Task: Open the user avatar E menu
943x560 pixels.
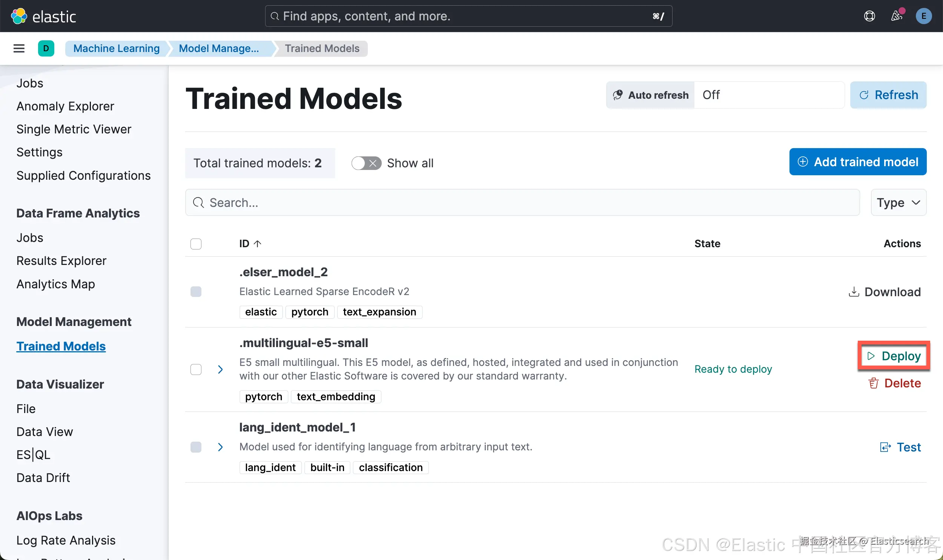Action: click(x=923, y=16)
